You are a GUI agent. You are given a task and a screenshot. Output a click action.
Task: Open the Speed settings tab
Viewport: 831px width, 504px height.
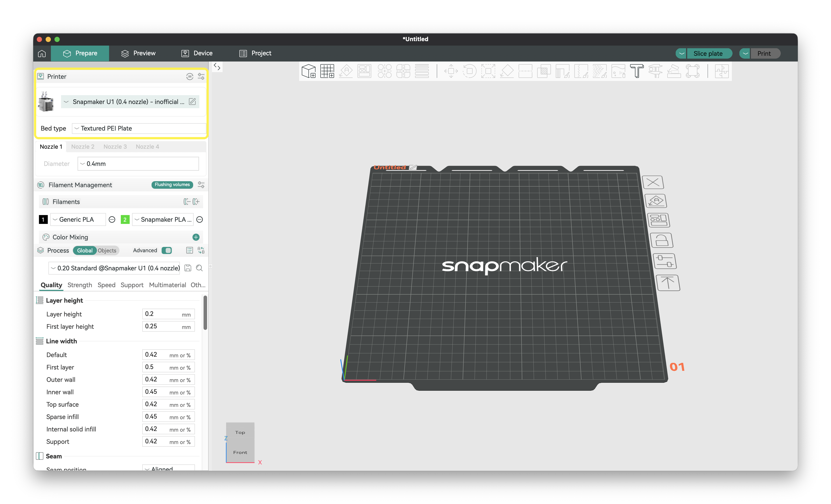[x=106, y=285]
